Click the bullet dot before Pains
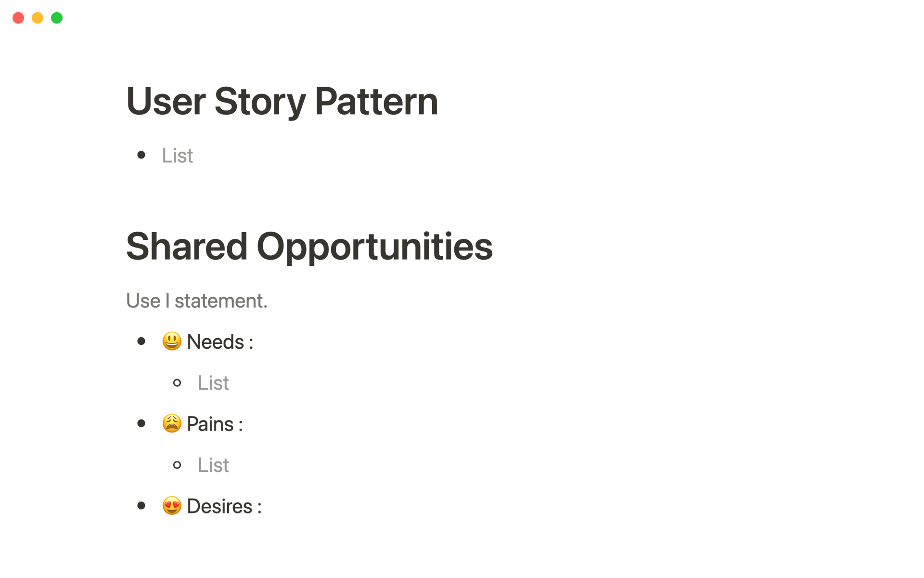This screenshot has width=924, height=578. tap(141, 423)
